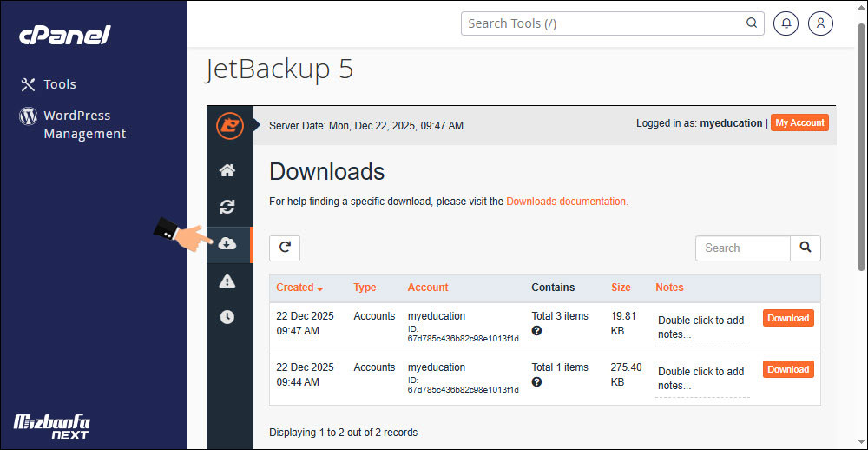
Task: Sort the table by Notes column
Action: click(669, 288)
